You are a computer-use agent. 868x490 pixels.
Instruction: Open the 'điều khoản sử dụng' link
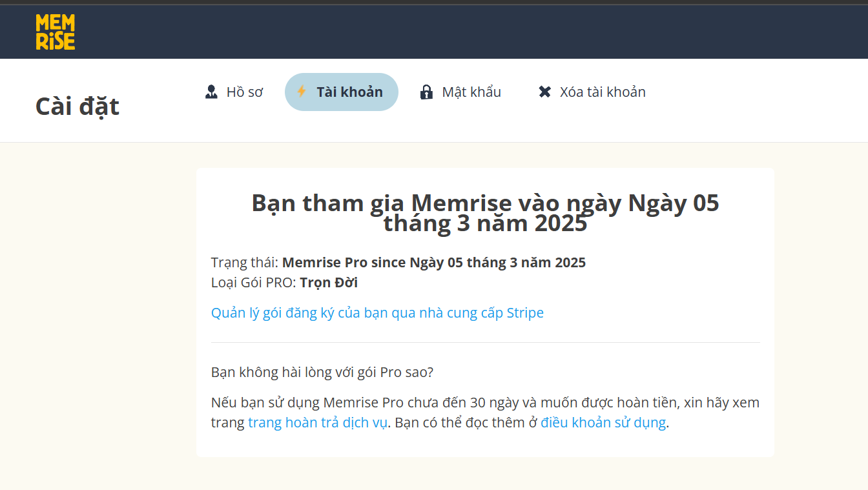coord(603,424)
